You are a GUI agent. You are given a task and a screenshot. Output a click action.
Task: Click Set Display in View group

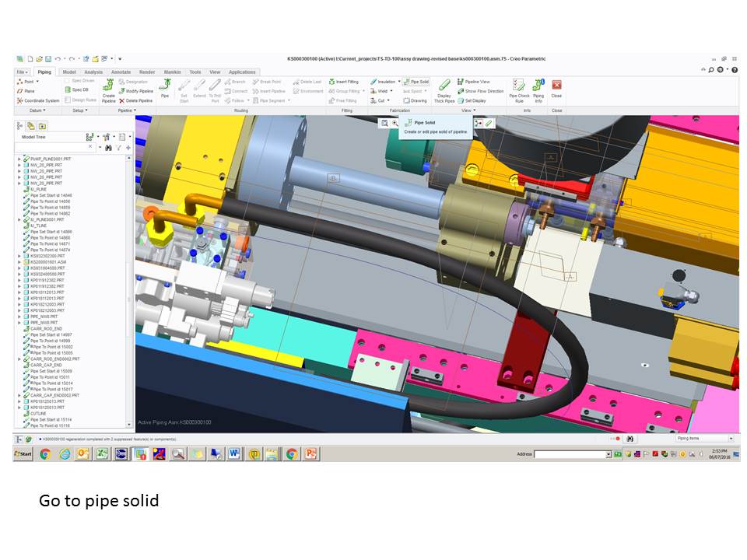point(472,100)
